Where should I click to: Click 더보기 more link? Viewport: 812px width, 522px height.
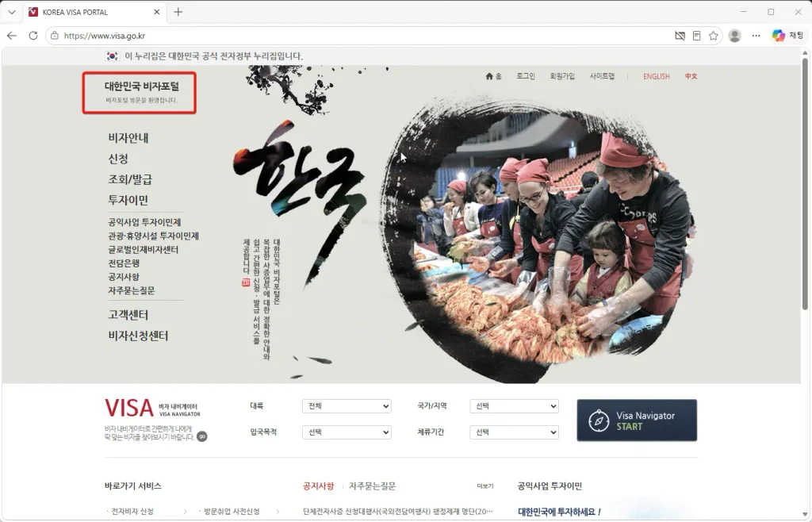pos(485,486)
